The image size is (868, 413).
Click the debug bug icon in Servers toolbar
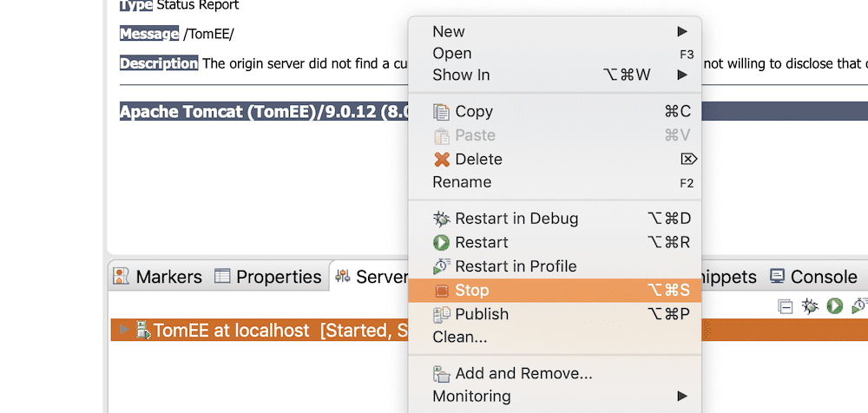pyautogui.click(x=811, y=305)
